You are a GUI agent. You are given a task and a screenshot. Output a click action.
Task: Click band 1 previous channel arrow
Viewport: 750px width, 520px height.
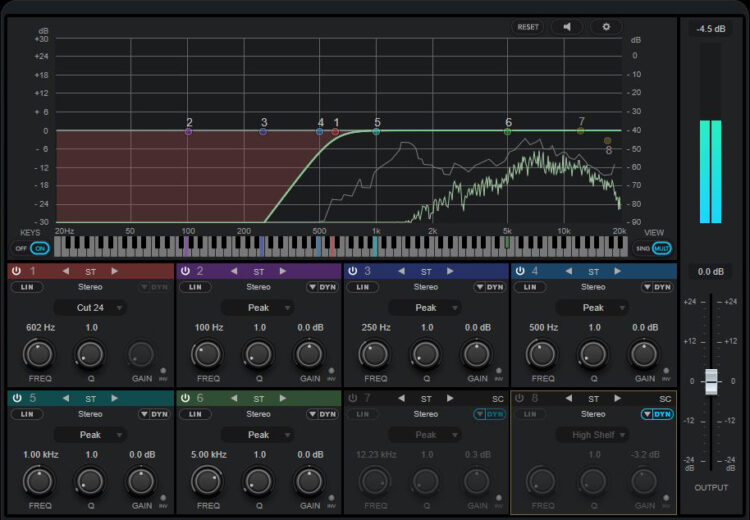(x=66, y=271)
